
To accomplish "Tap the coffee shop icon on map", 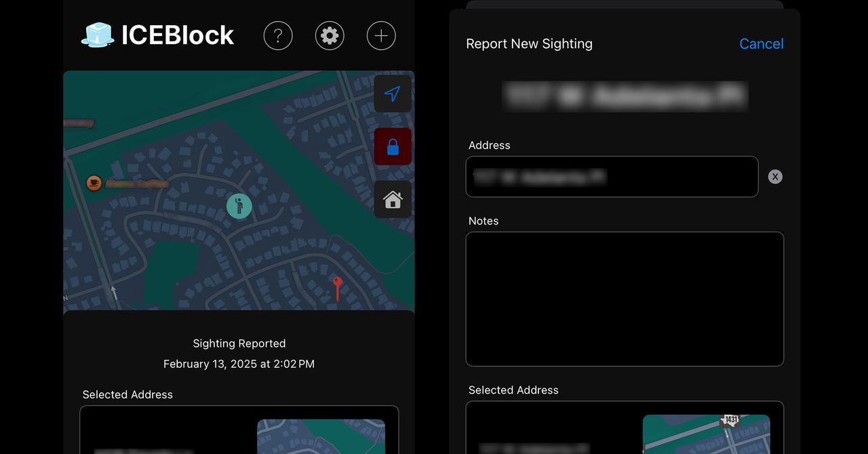I will [94, 183].
